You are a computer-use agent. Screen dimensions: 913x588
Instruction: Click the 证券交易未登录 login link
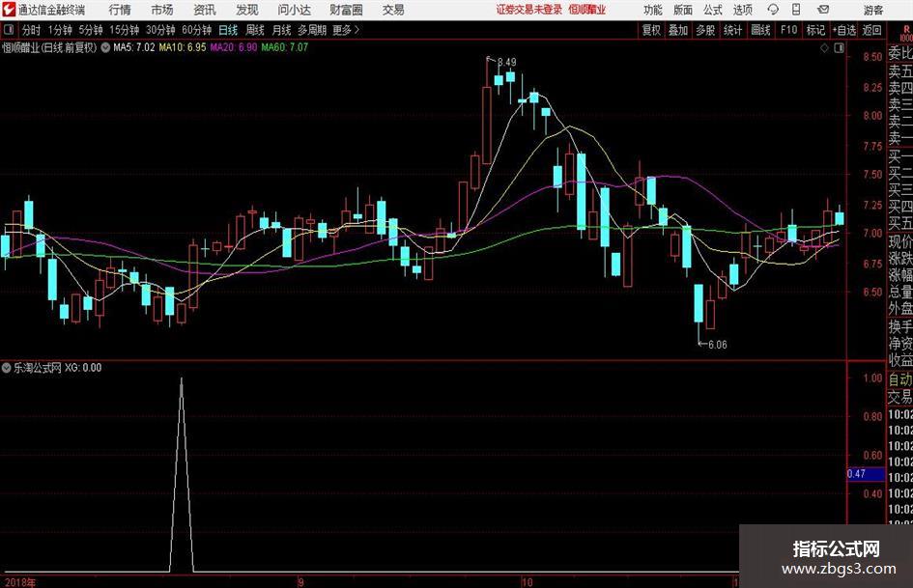[529, 10]
